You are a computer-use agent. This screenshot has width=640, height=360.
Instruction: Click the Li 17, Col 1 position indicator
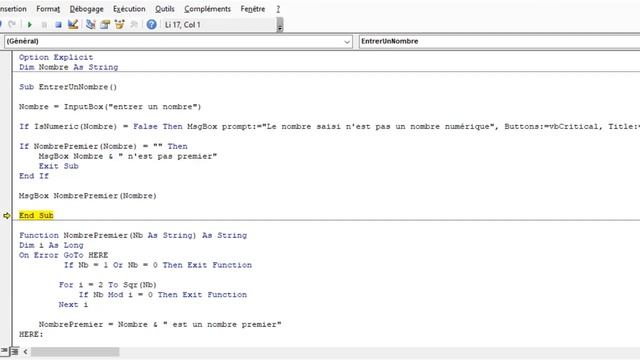182,25
